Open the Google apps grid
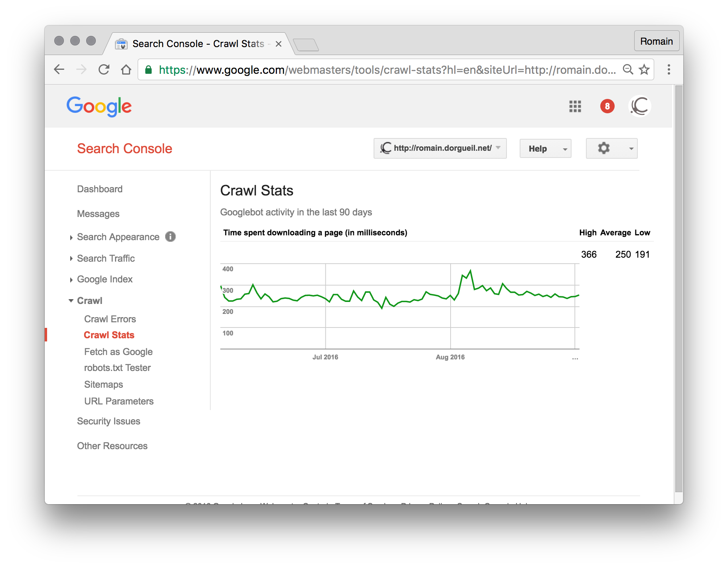The image size is (728, 568). pyautogui.click(x=575, y=106)
